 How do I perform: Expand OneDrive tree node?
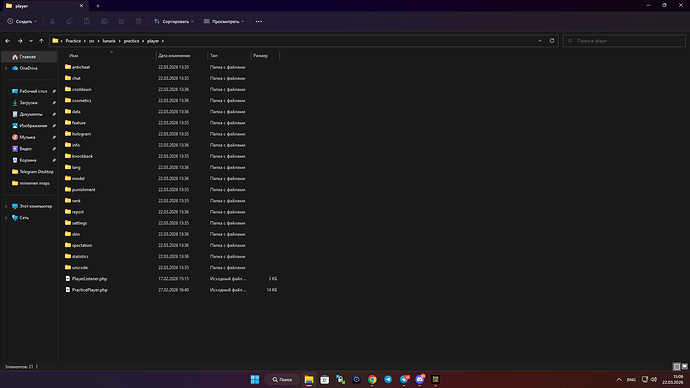tap(6, 68)
